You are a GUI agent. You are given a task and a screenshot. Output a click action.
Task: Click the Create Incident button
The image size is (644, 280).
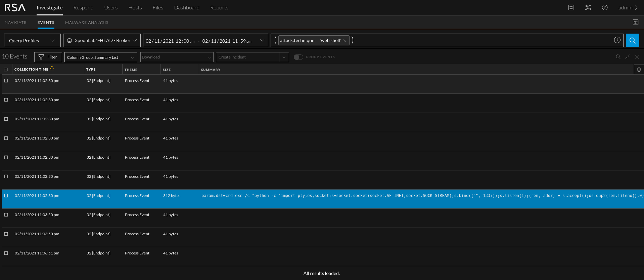(247, 57)
